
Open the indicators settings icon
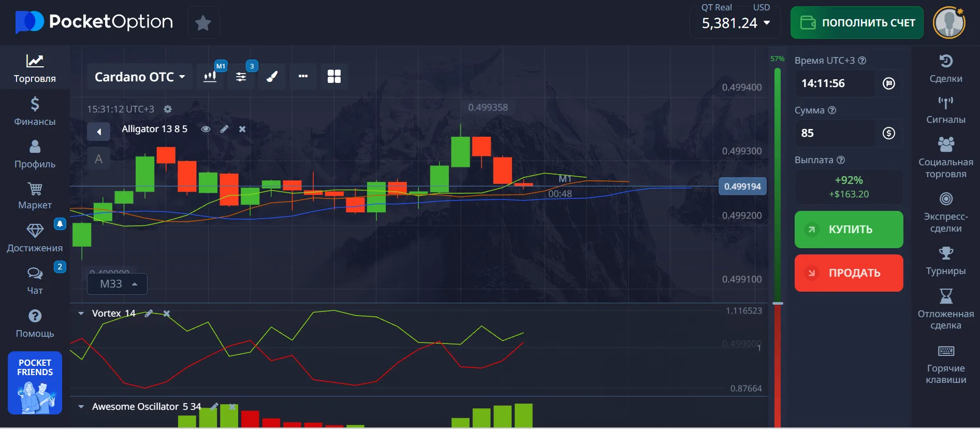[x=241, y=77]
